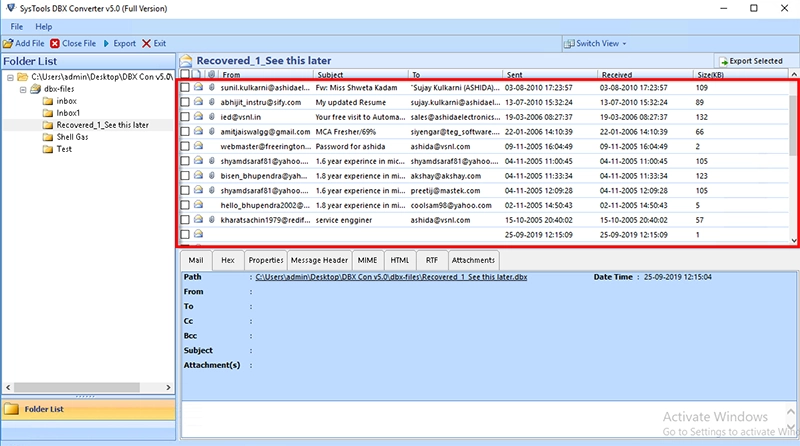Image resolution: width=800 pixels, height=446 pixels.
Task: Check the hello_bhupendra2002 email checkbox
Action: [185, 205]
